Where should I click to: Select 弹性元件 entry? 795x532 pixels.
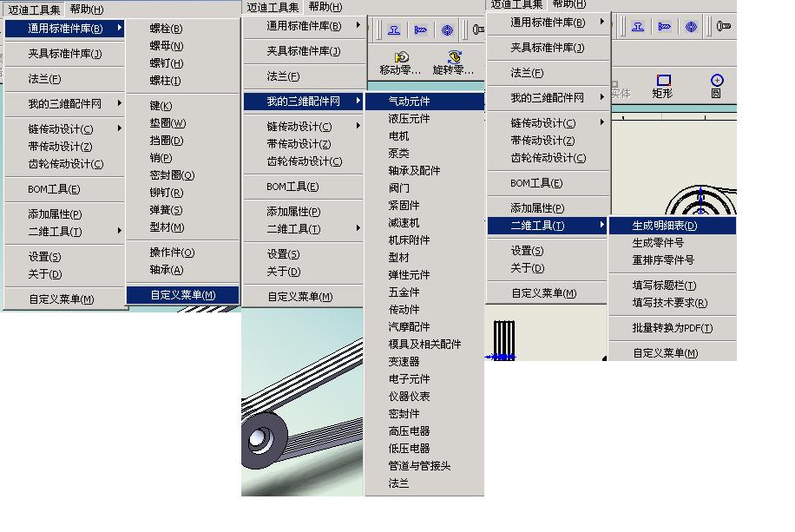pos(409,274)
